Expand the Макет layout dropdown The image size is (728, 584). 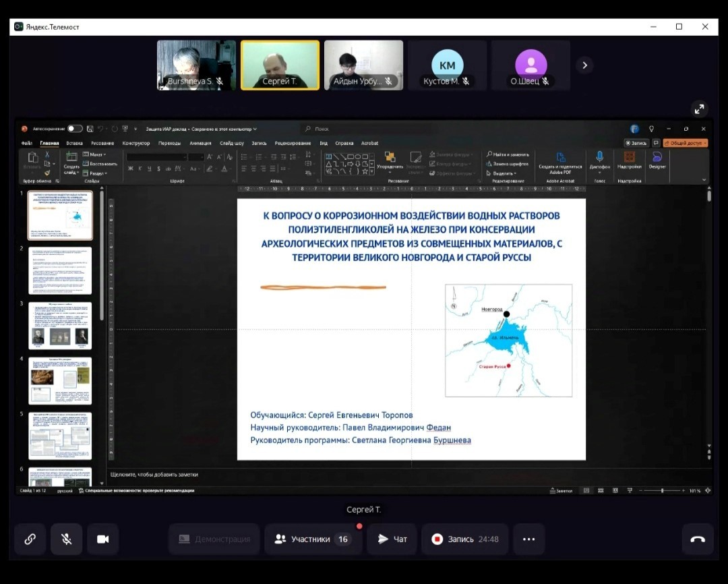pos(96,154)
